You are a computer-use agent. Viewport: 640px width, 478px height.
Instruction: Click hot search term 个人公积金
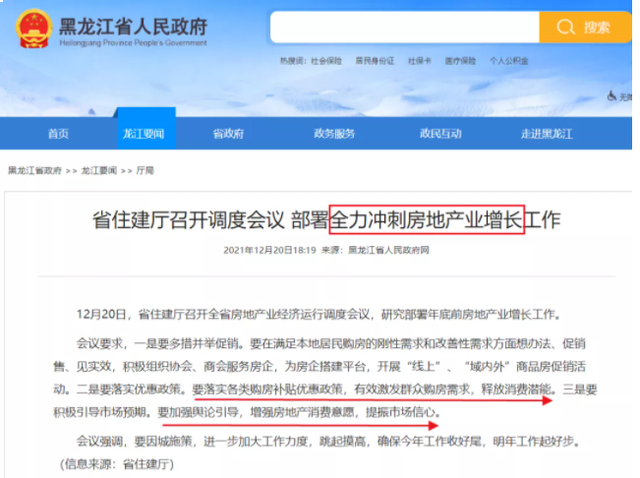click(x=509, y=61)
